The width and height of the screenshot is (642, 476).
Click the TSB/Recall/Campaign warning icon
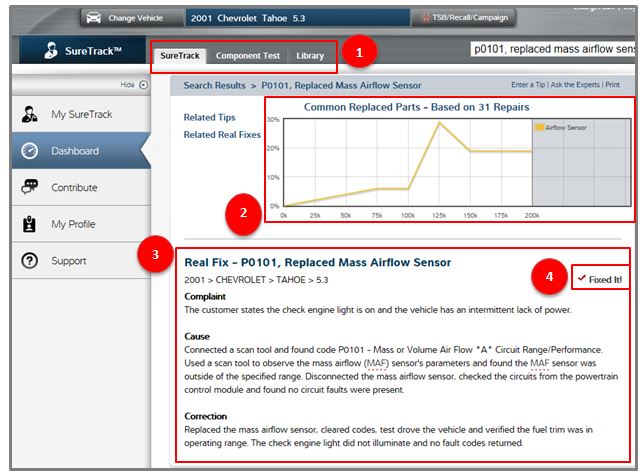pyautogui.click(x=428, y=18)
